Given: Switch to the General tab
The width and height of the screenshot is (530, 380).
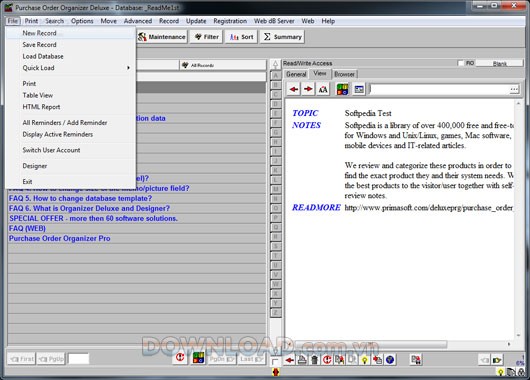Looking at the screenshot, I should pyautogui.click(x=296, y=74).
